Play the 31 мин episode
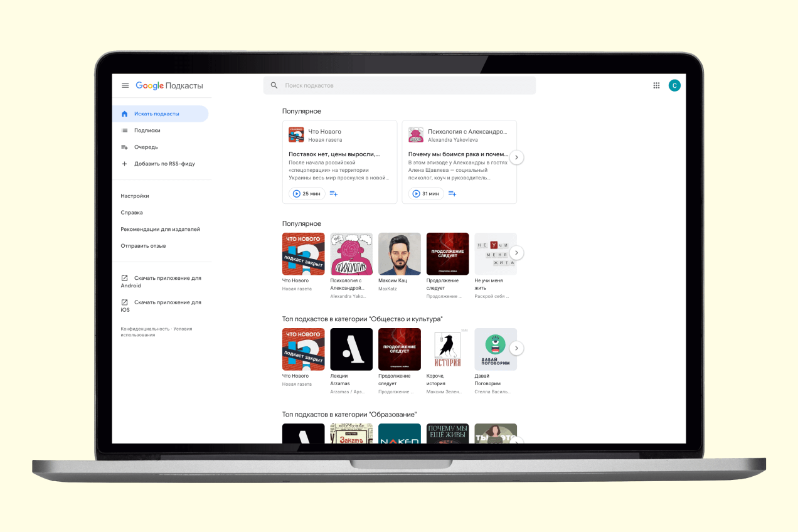 pyautogui.click(x=426, y=194)
